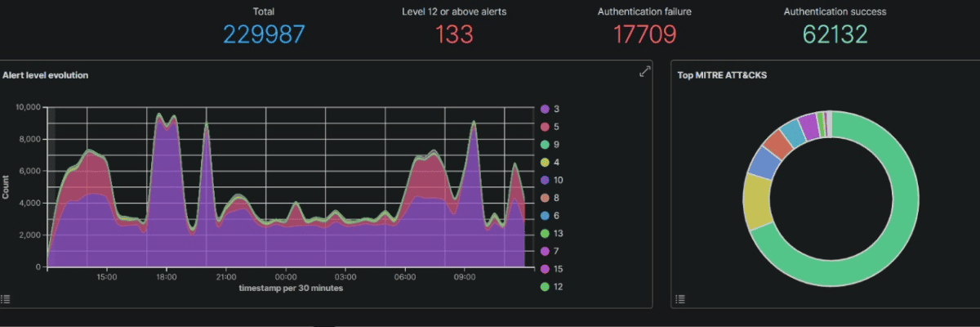Viewport: 980px width, 327px height.
Task: Select the Authentication success metric 62132
Action: (835, 34)
